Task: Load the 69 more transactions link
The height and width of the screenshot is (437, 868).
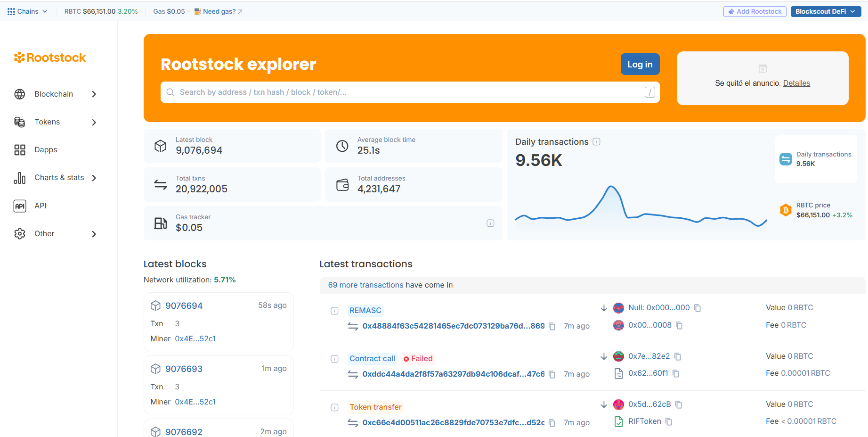Action: click(365, 285)
